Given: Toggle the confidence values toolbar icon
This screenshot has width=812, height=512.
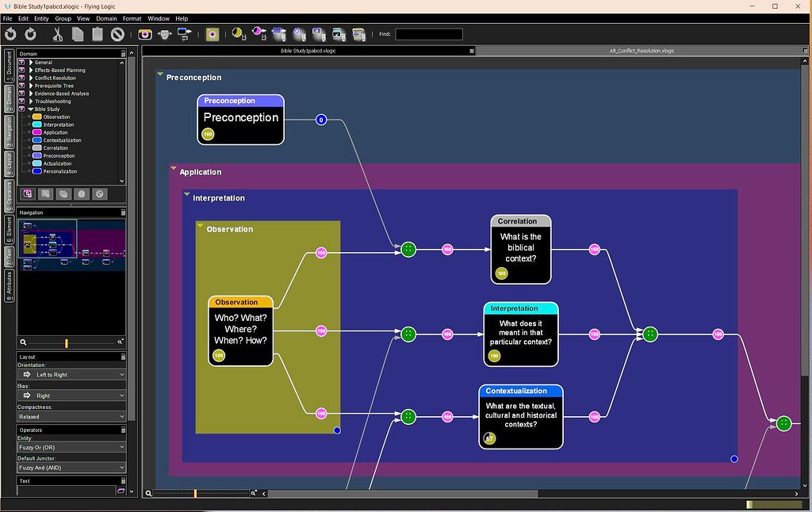Looking at the screenshot, I should [239, 34].
